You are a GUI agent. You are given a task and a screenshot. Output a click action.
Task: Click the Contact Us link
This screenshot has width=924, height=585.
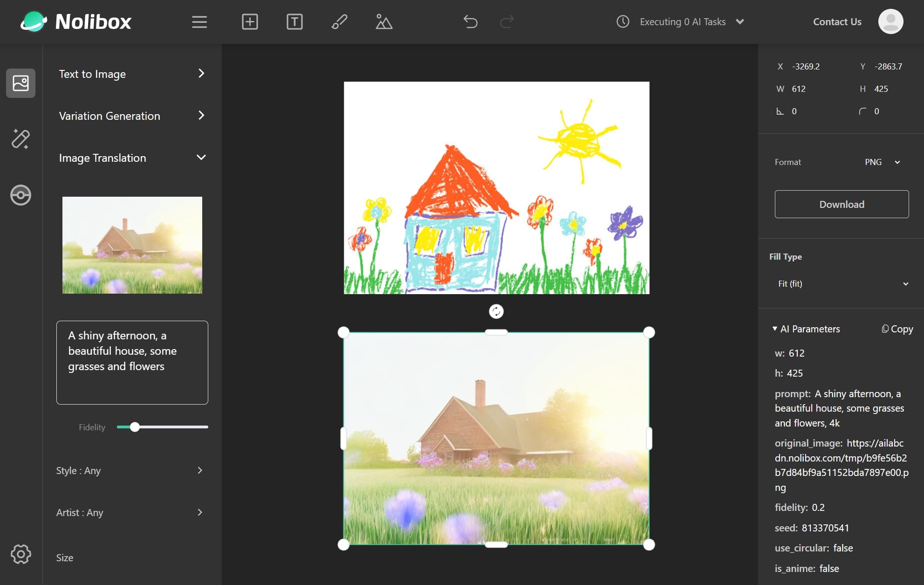(x=837, y=22)
